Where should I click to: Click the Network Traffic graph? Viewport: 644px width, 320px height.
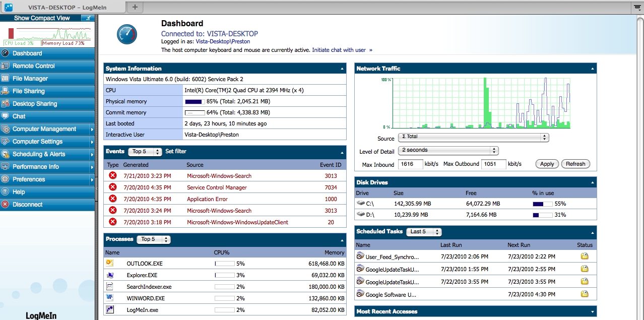pos(482,103)
